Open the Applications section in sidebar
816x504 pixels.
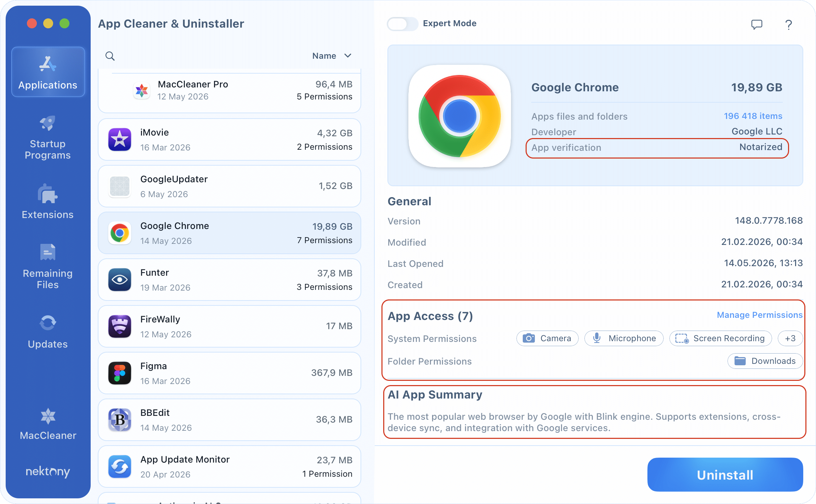48,72
